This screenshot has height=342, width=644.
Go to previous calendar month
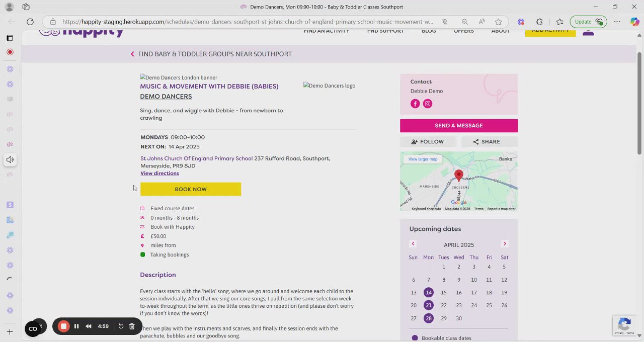coord(413,244)
